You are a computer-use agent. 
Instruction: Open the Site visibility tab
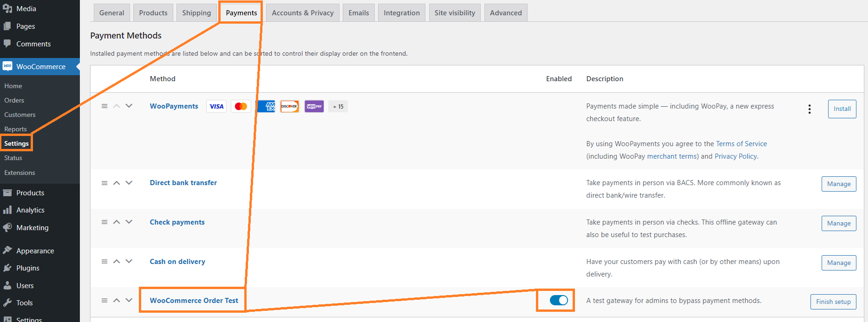pos(455,13)
